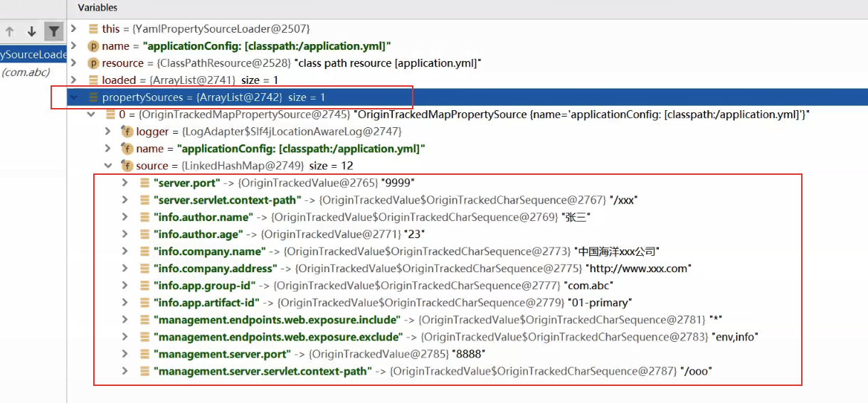The height and width of the screenshot is (403, 868).
Task: Select the highlighted ySourceLoader frame row
Action: click(33, 55)
